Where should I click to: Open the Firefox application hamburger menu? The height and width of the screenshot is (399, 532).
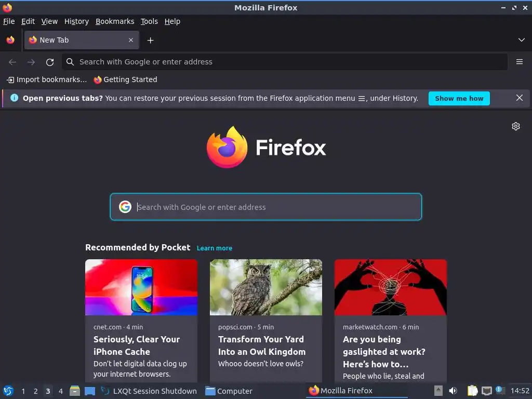[x=519, y=62]
